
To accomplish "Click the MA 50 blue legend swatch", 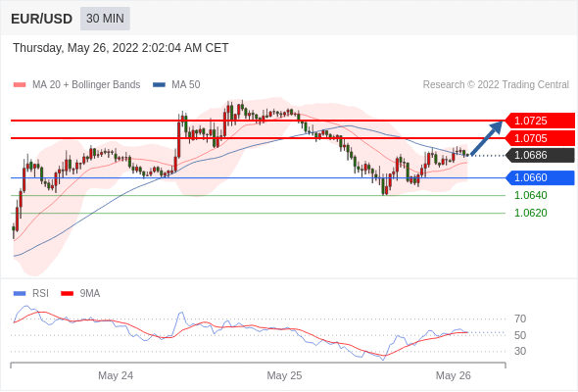I will pos(159,85).
